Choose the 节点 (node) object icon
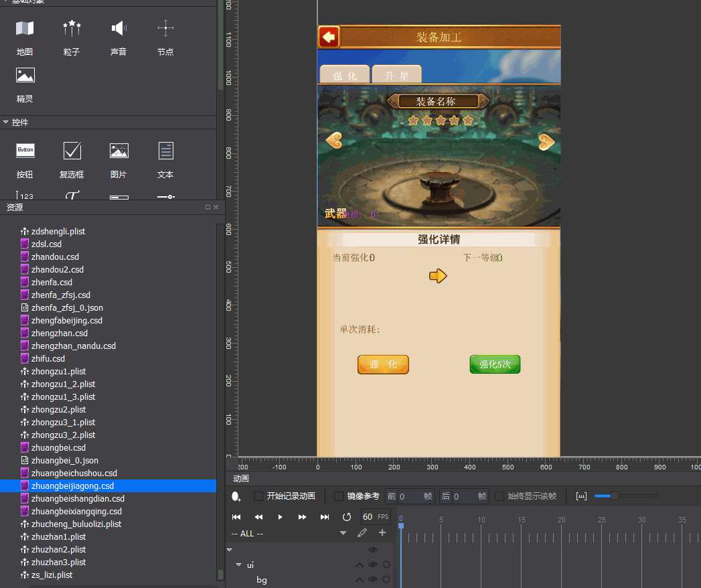The width and height of the screenshot is (701, 588). [x=165, y=28]
